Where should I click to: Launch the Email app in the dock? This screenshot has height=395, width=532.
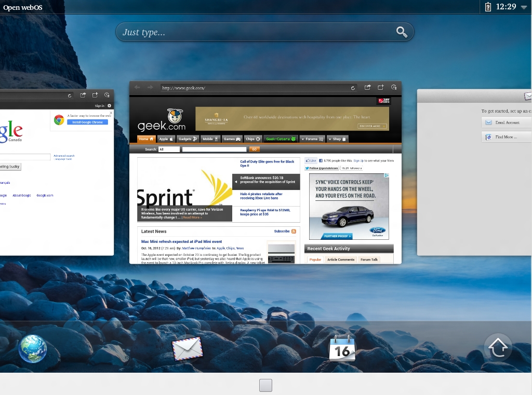pos(187,349)
